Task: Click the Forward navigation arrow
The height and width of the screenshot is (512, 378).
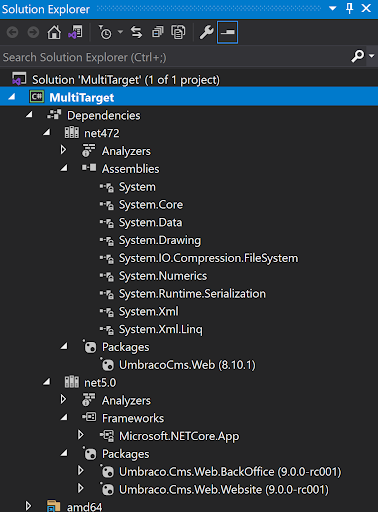Action: coord(33,32)
